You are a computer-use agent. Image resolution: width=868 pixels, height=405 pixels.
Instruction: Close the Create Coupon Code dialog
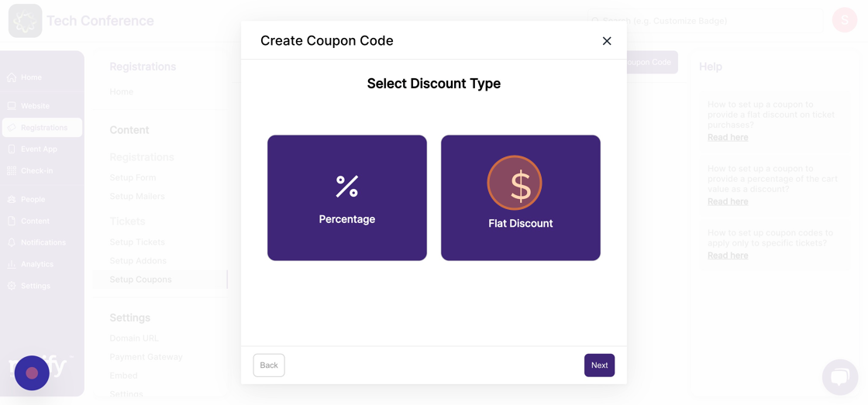coord(607,41)
